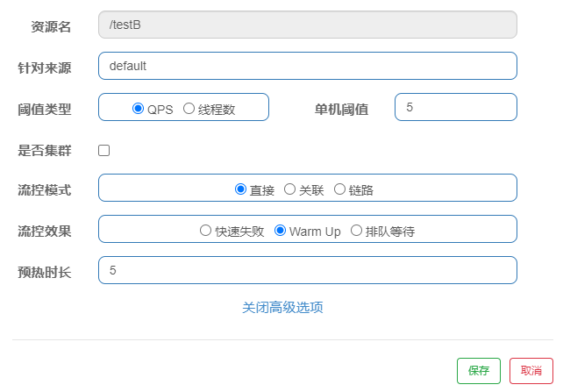The height and width of the screenshot is (392, 563).
Task: Select 排队等待 flow control effect
Action: click(356, 231)
